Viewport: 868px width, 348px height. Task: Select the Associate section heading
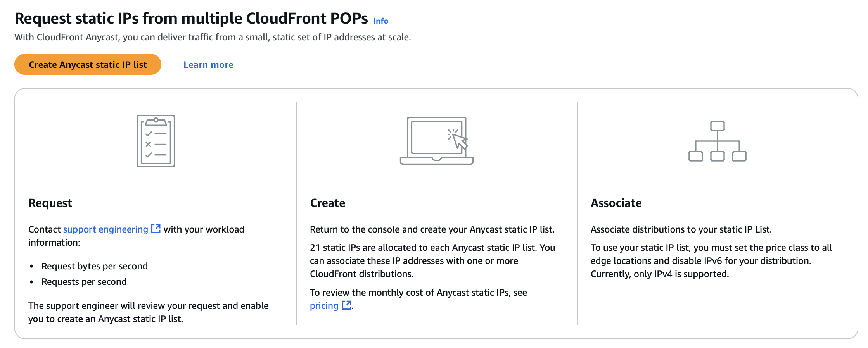pos(616,203)
